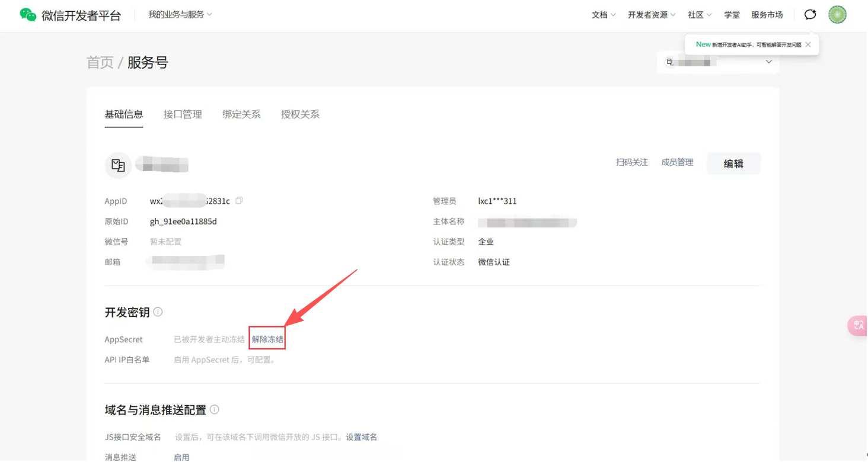The image size is (868, 462).
Task: Open the account selector dropdown
Action: [718, 62]
